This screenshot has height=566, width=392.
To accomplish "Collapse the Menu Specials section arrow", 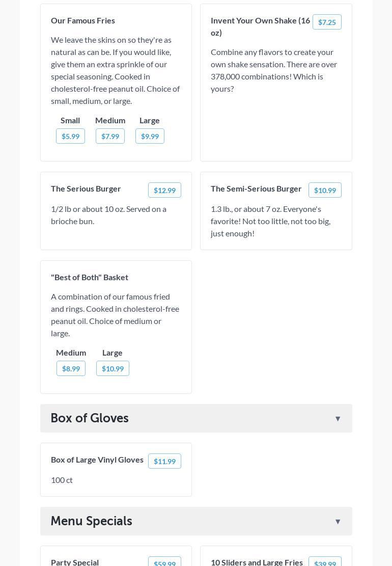I will 338,522.
